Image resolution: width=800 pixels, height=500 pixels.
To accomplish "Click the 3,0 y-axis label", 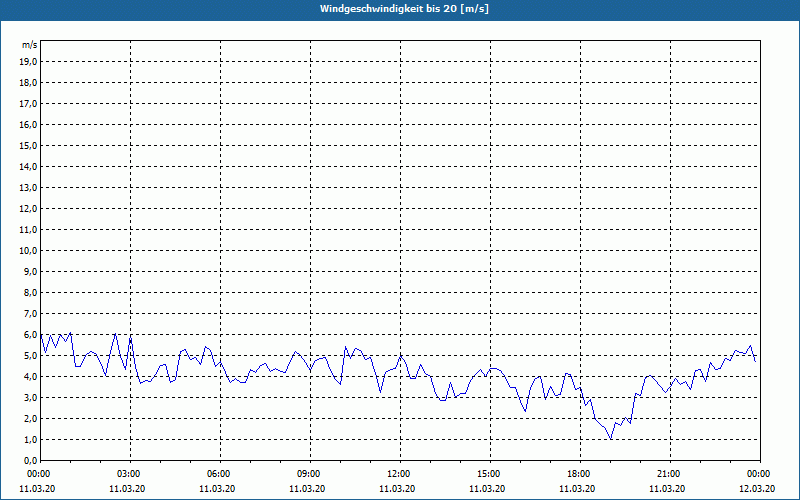I will coord(30,397).
